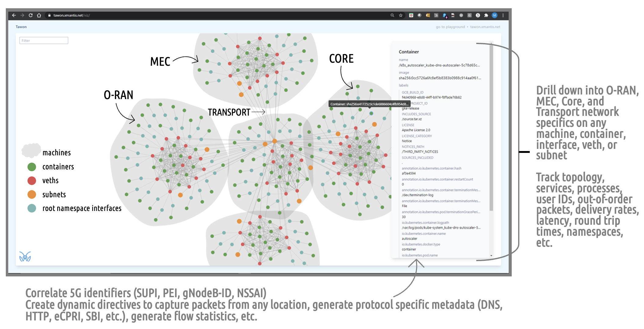
Task: Bookmark the page with the star icon
Action: pos(401,15)
